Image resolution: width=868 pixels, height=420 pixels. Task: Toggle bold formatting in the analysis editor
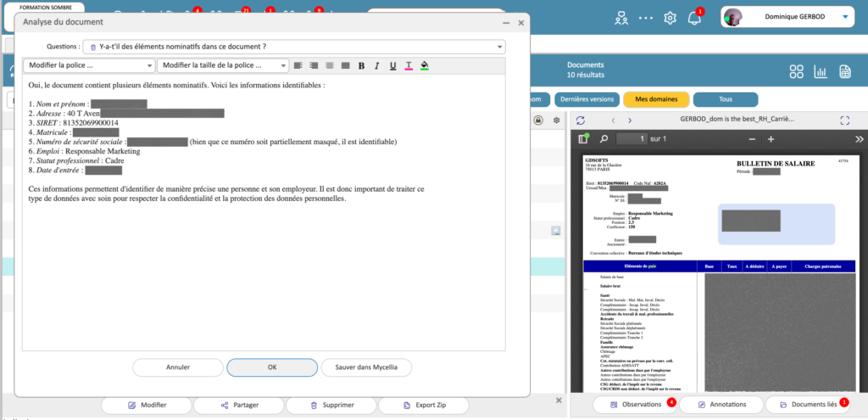[361, 65]
